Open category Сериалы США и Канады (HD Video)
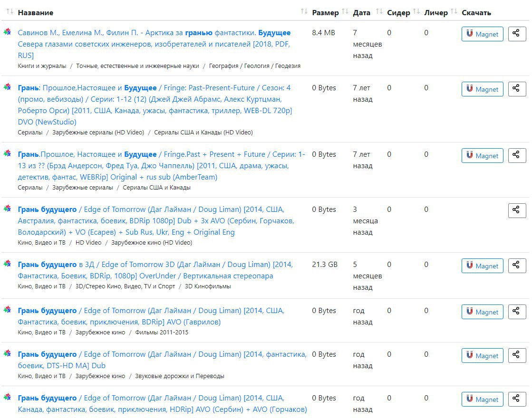Image resolution: width=532 pixels, height=418 pixels. pos(203,132)
